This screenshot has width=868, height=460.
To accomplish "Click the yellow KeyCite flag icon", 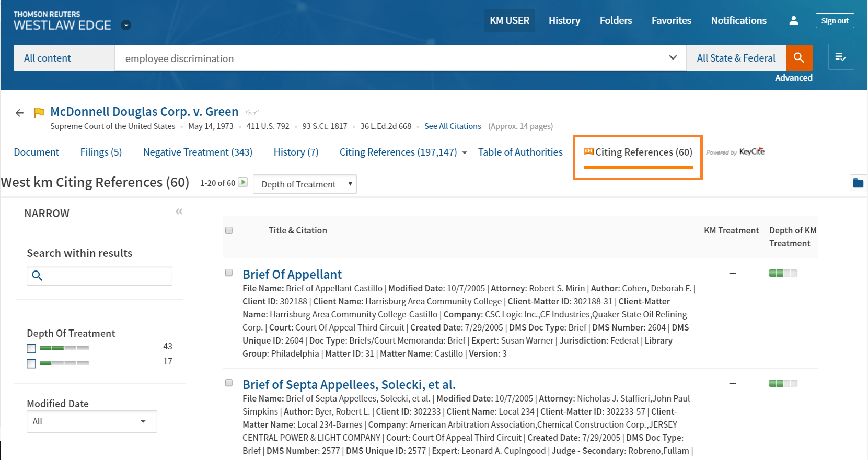I will point(39,112).
